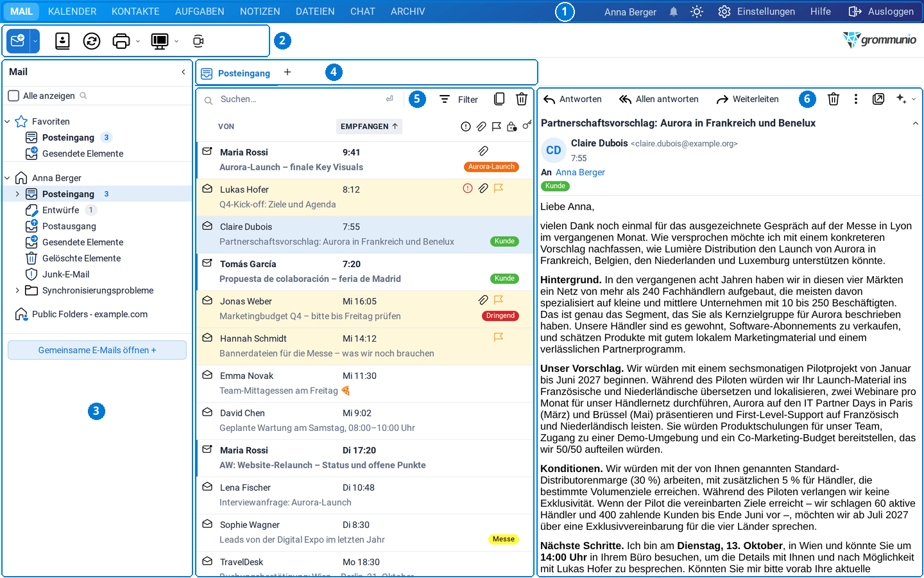Go to AUFGABEN section
The width and height of the screenshot is (924, 578).
(200, 12)
